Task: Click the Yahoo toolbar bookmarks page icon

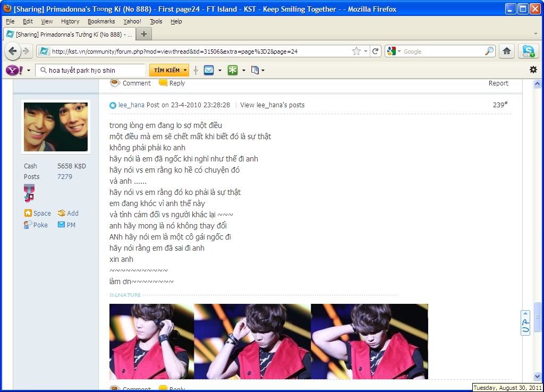Action: [x=255, y=70]
